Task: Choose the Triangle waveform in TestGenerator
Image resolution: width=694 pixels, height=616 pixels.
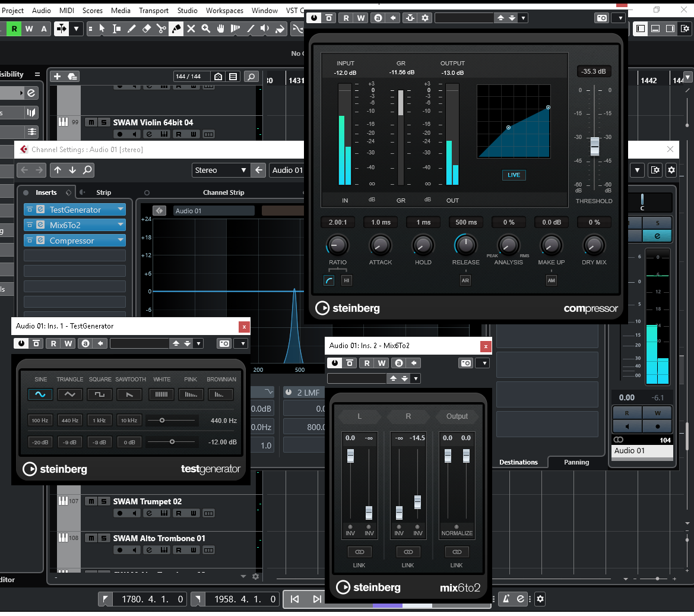Action: pos(69,394)
